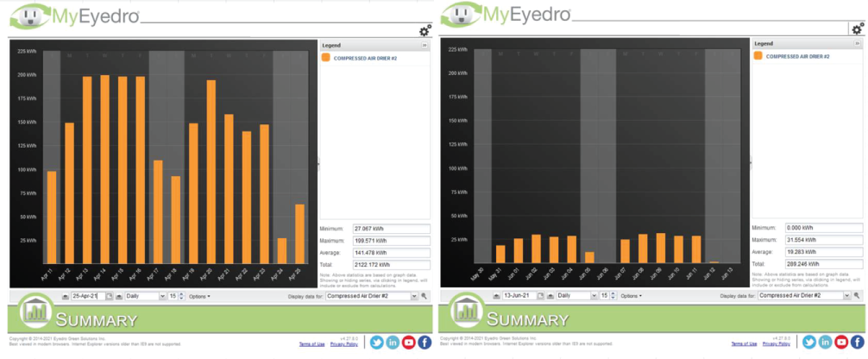Viewport: 868px width, 359px height.
Task: Open YouTube link in left window footer
Action: [x=409, y=343]
